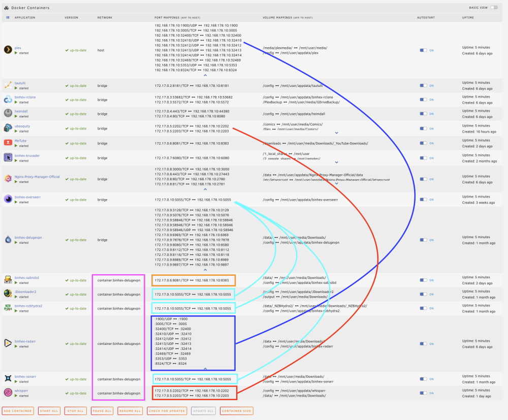Toggle autostart for binhex-rclone

tap(423, 100)
